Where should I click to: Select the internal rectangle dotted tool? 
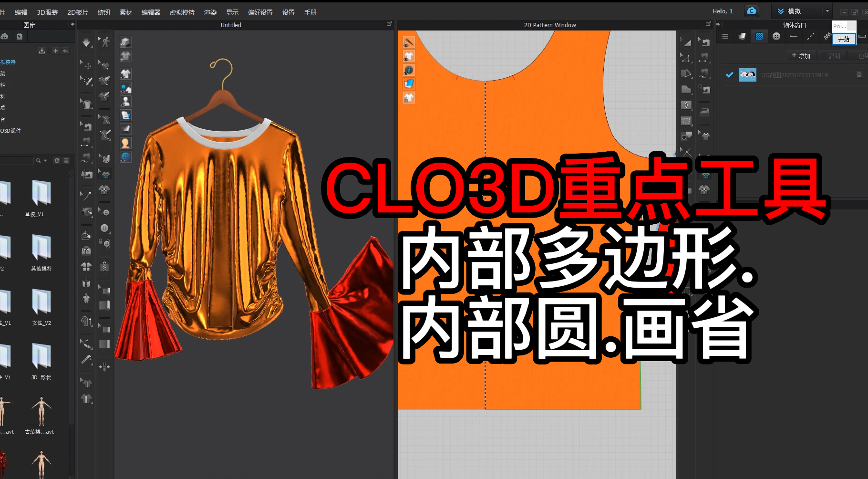pyautogui.click(x=686, y=121)
